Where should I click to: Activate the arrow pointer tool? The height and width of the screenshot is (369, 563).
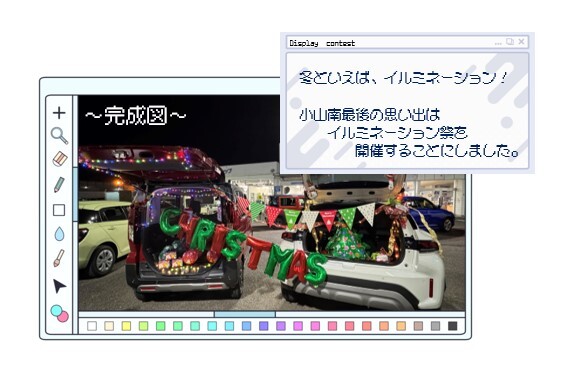click(x=59, y=286)
